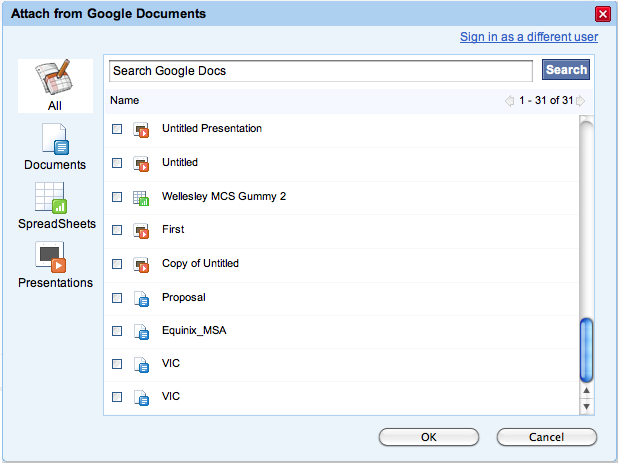Image resolution: width=618 pixels, height=463 pixels.
Task: Go to next page of results arrow
Action: coord(581,101)
